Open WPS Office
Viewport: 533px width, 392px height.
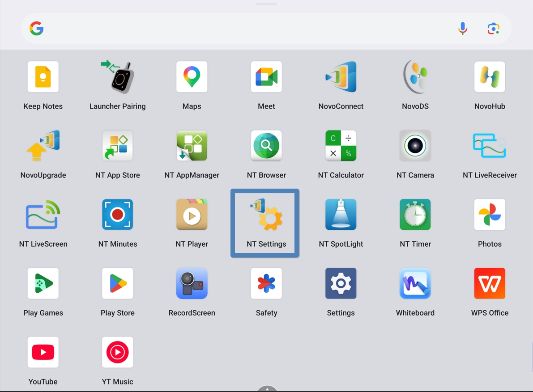[x=490, y=284]
